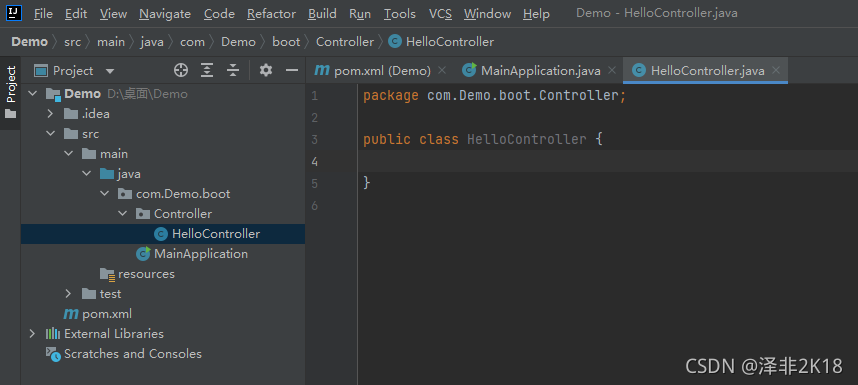Click the MainApplication runnable class icon
858x385 pixels.
pyautogui.click(x=143, y=254)
